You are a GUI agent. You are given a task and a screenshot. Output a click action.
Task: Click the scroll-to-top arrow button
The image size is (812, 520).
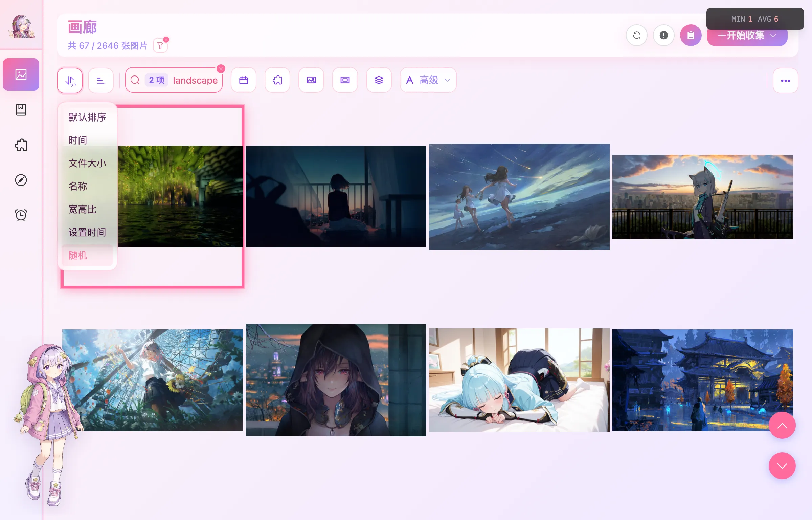coord(782,425)
